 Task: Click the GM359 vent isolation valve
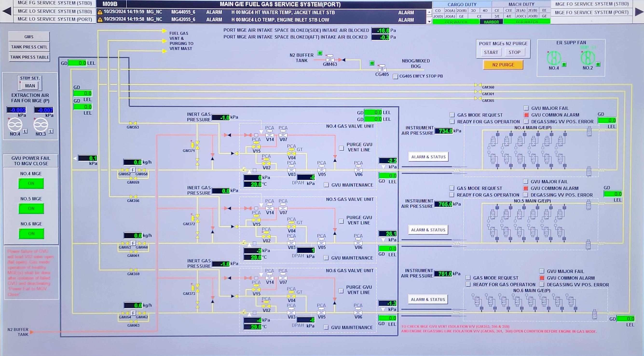pos(133,270)
